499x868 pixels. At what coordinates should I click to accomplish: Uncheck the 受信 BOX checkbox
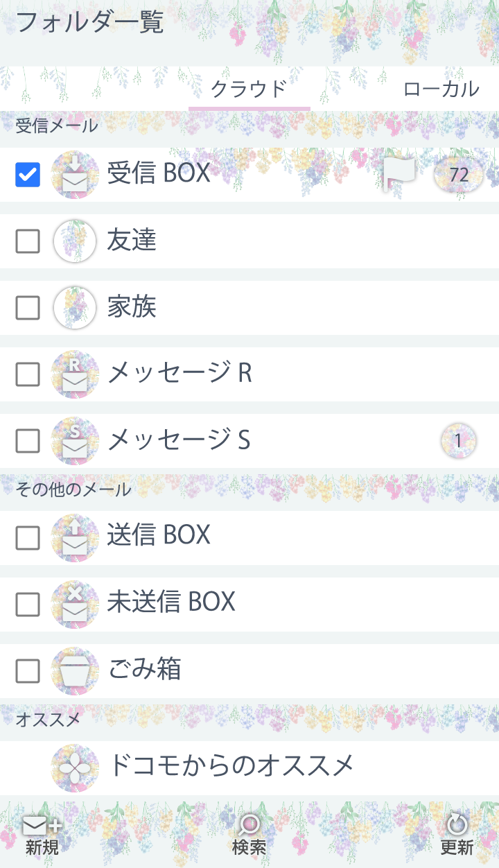(x=28, y=175)
